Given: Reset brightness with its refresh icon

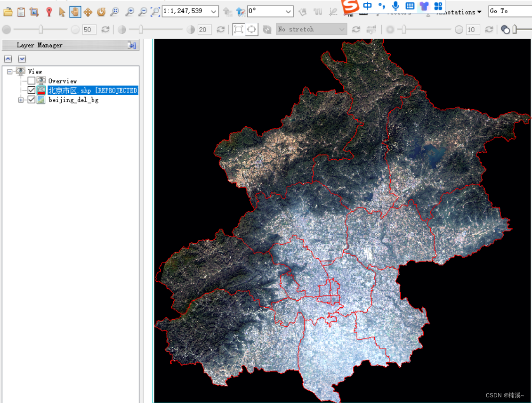Looking at the screenshot, I should click(105, 30).
